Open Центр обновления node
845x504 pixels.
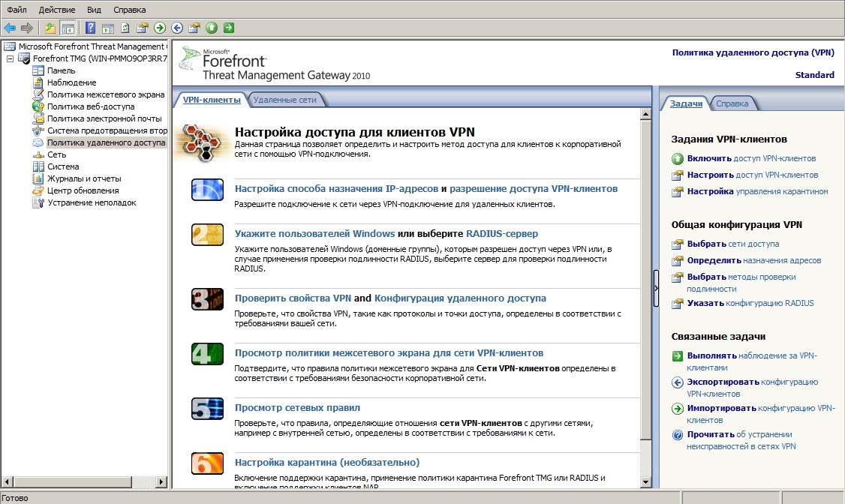click(x=83, y=190)
